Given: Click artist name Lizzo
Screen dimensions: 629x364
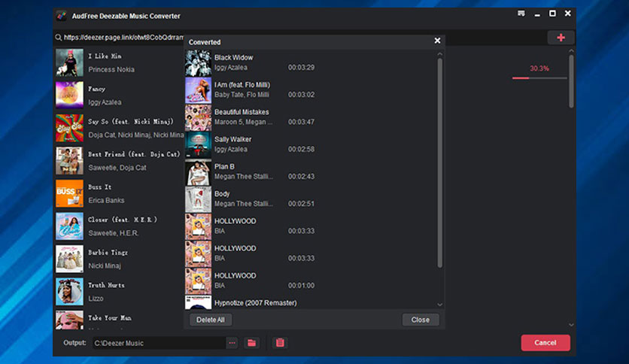Looking at the screenshot, I should click(x=96, y=299).
